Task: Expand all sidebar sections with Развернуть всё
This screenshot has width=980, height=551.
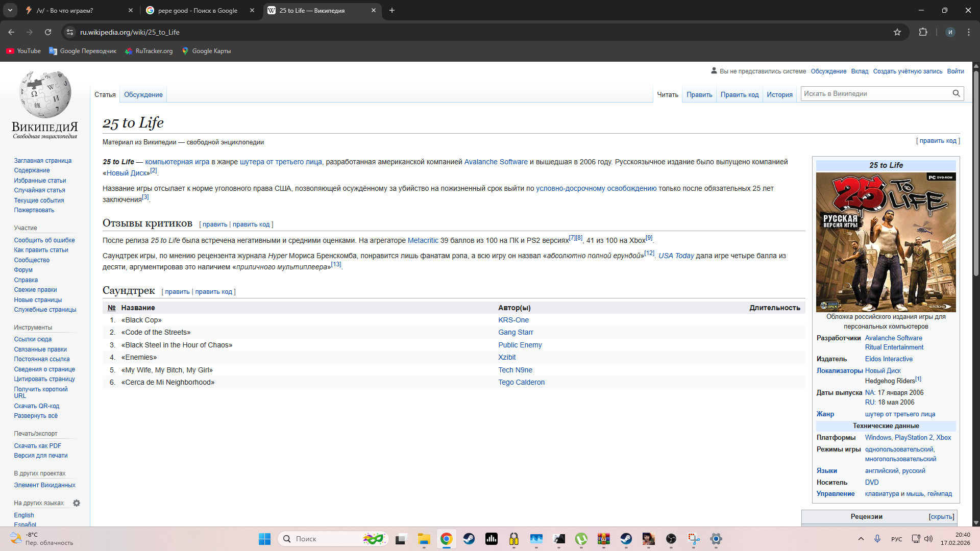Action: (36, 416)
